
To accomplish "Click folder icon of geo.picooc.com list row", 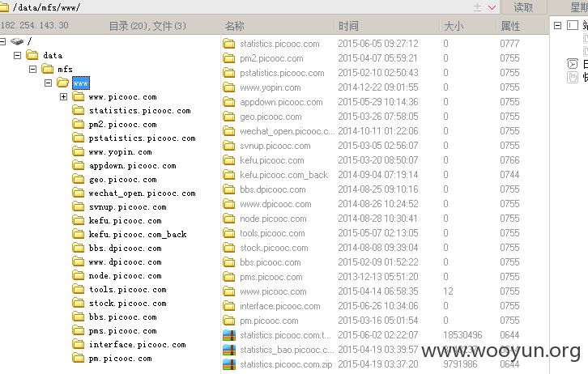I will click(x=228, y=117).
